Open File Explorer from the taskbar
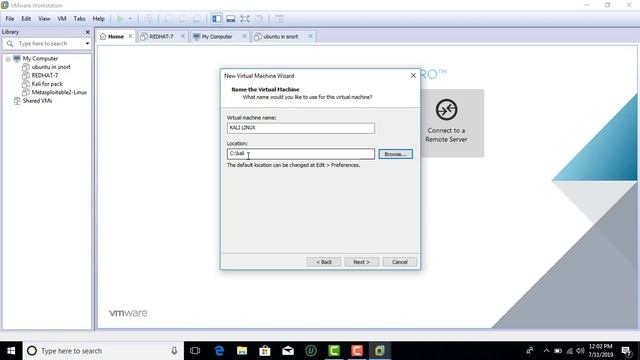This screenshot has height=360, width=640. (242, 351)
